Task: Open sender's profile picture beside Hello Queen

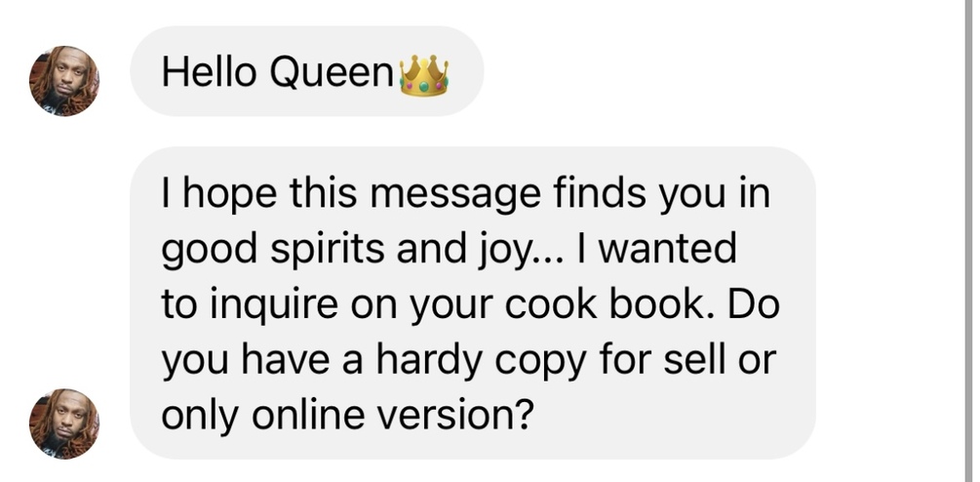Action: click(63, 81)
